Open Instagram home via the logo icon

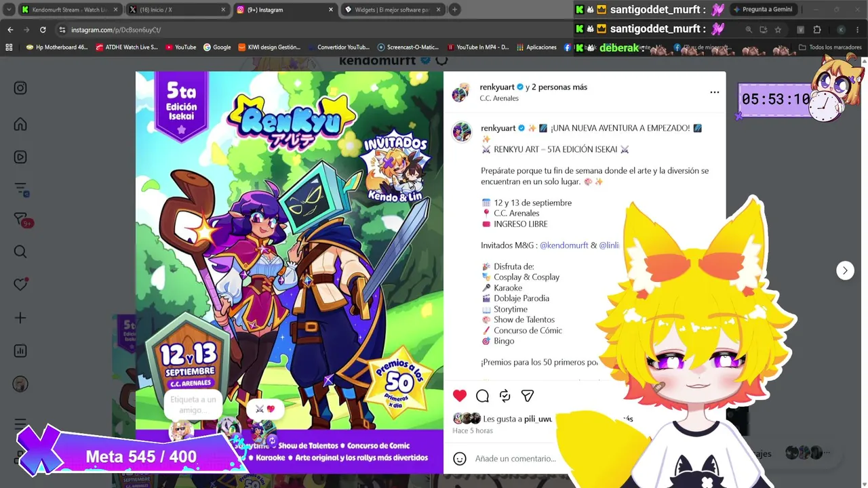20,88
